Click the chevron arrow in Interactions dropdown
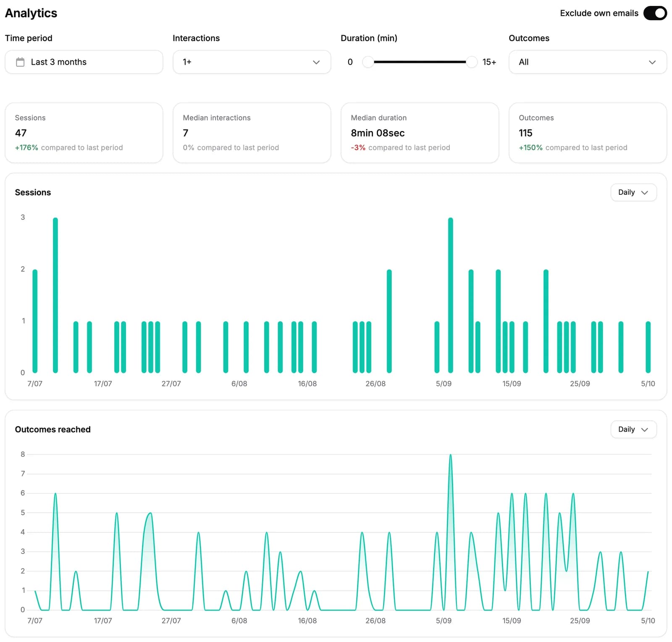This screenshot has width=672, height=642. (x=316, y=62)
